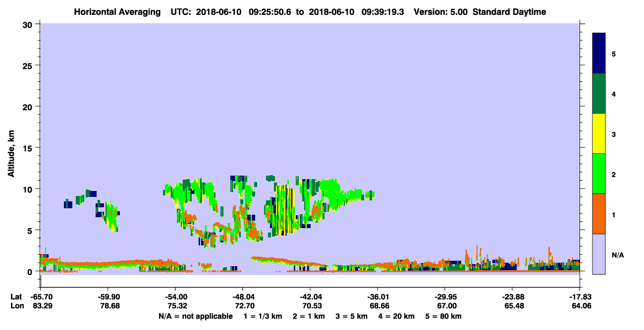The width and height of the screenshot is (644, 330).
Task: Click the 'Lon' row label
Action: 16,306
